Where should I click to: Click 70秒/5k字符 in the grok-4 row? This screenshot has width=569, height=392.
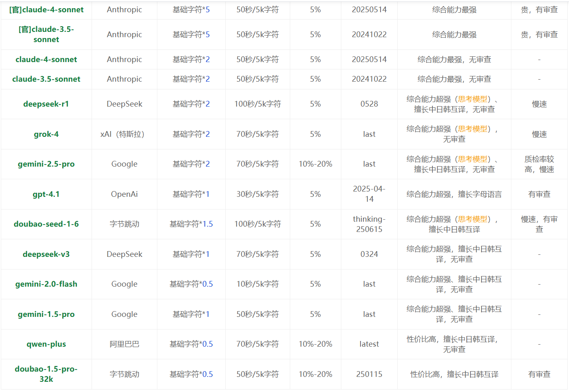coord(258,134)
